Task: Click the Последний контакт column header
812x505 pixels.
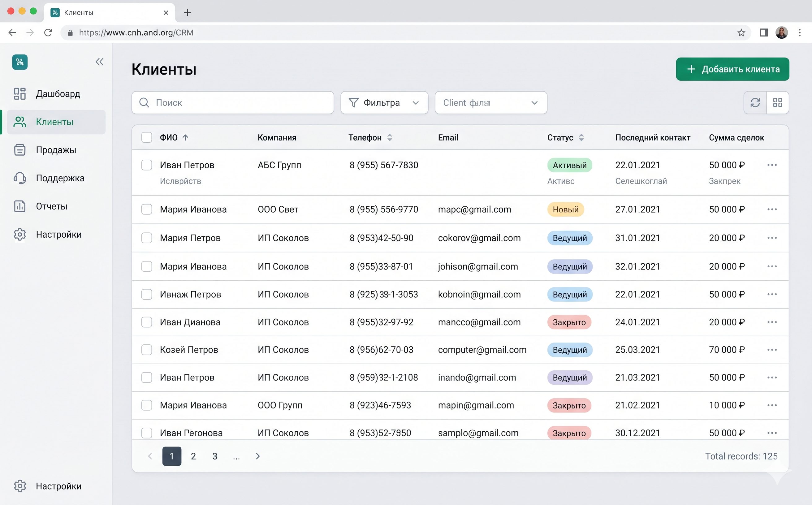Action: (653, 137)
